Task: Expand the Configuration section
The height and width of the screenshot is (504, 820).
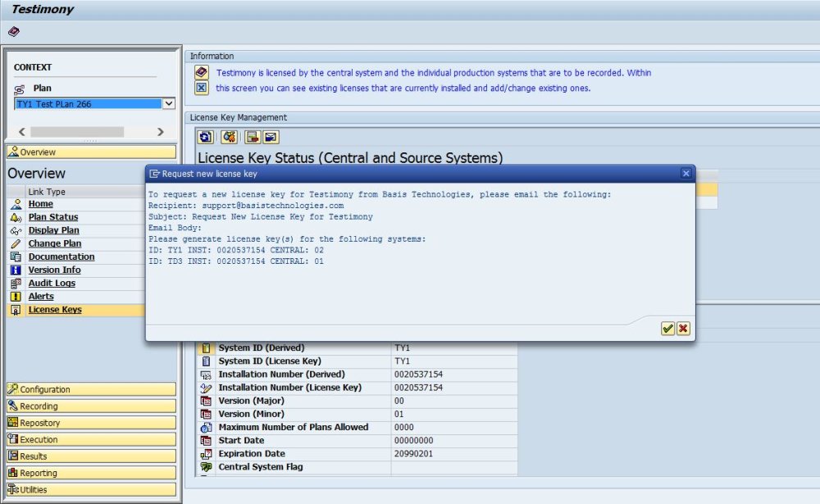Action: [92, 389]
